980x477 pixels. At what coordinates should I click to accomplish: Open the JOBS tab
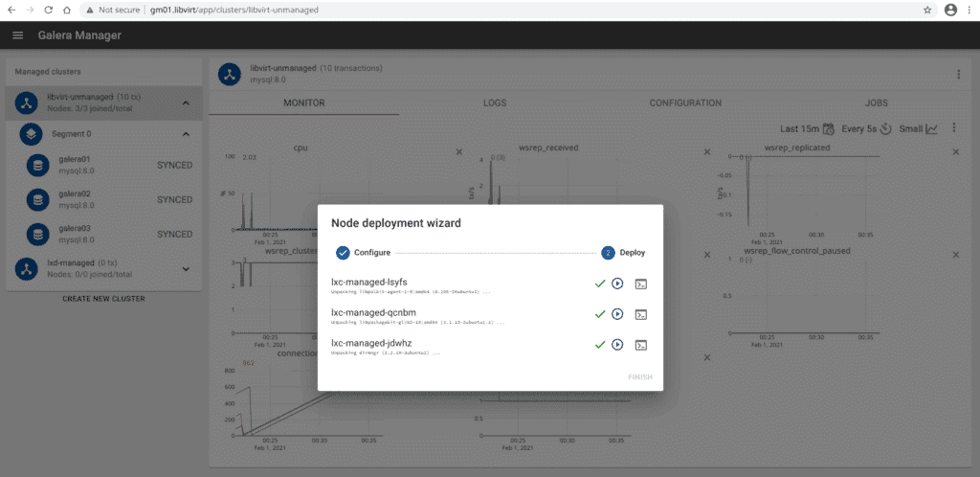pos(876,102)
